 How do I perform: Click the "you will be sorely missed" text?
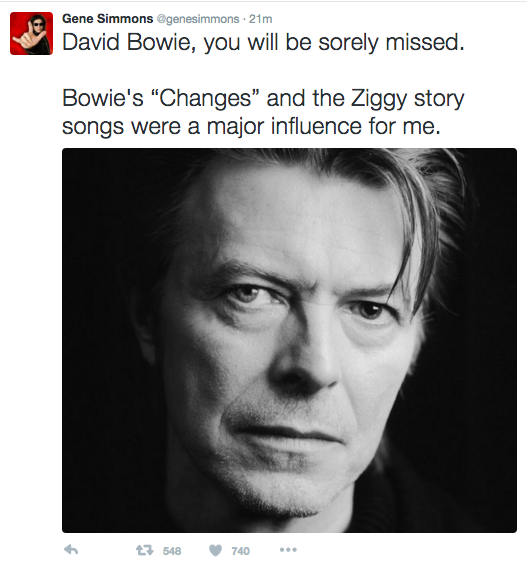(x=334, y=43)
